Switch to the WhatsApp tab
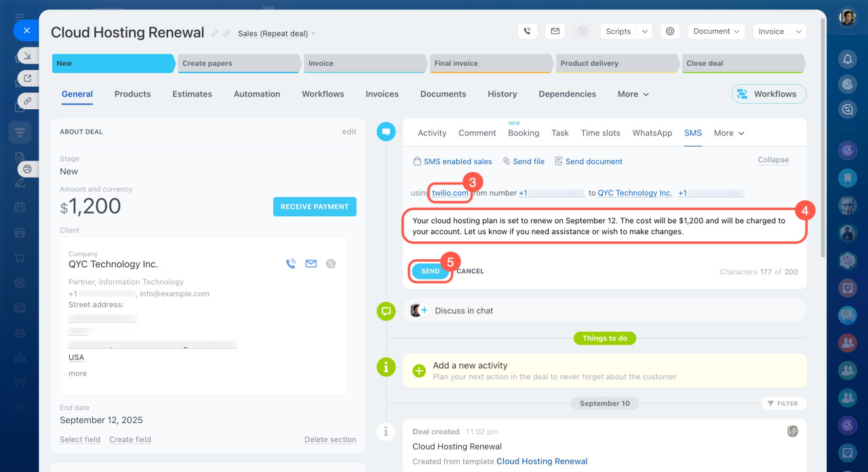The height and width of the screenshot is (472, 868). [x=652, y=133]
